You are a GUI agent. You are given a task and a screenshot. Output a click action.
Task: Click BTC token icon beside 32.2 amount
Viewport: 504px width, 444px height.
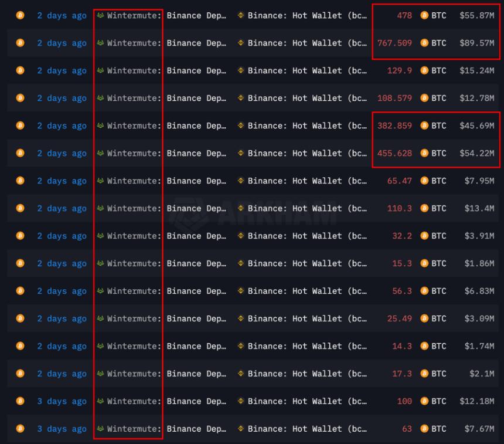[424, 236]
